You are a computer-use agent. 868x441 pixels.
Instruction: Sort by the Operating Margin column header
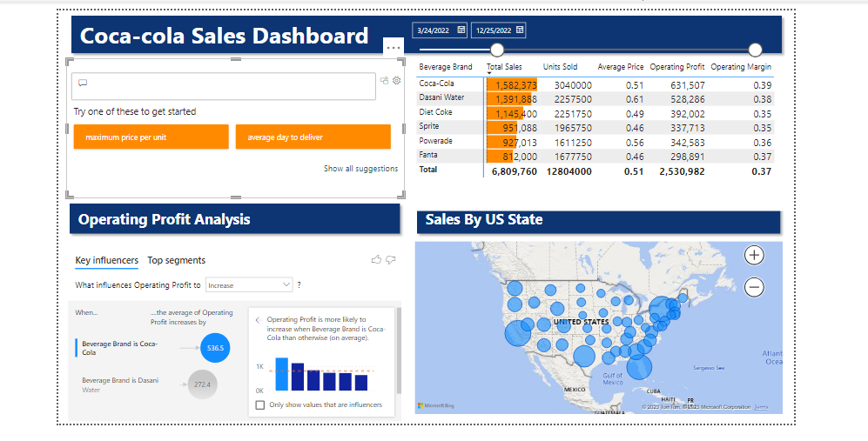click(741, 66)
